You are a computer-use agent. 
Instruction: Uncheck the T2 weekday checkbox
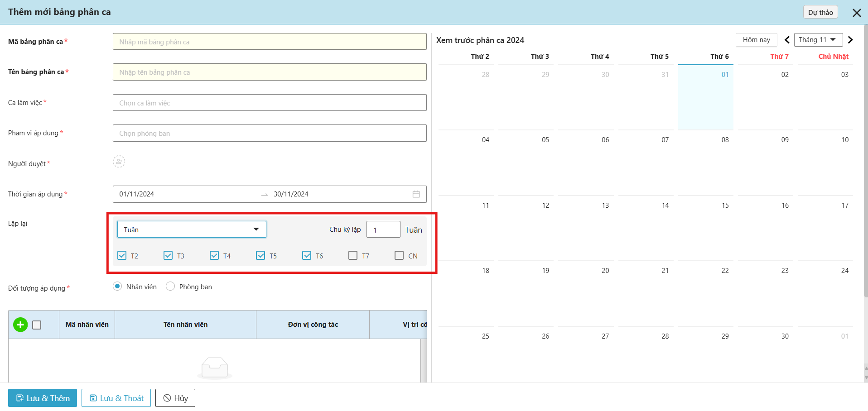click(x=122, y=255)
